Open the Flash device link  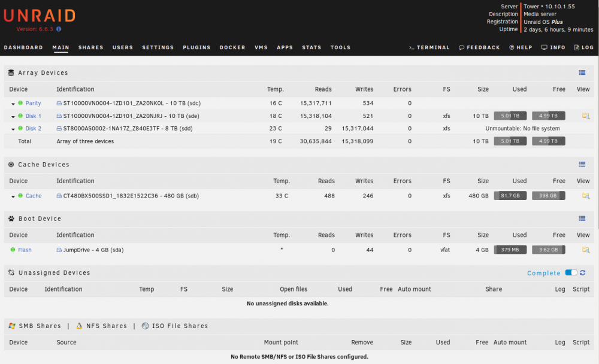25,250
